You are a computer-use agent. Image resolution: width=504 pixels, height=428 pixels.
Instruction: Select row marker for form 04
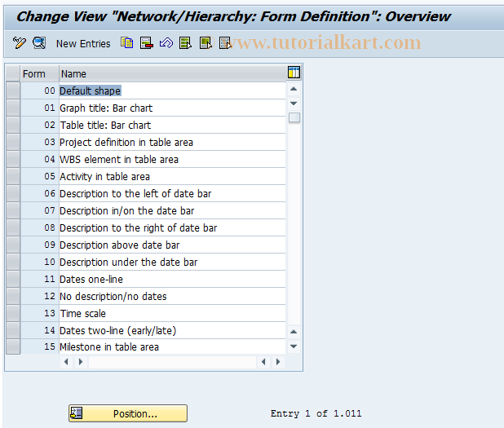coord(13,159)
